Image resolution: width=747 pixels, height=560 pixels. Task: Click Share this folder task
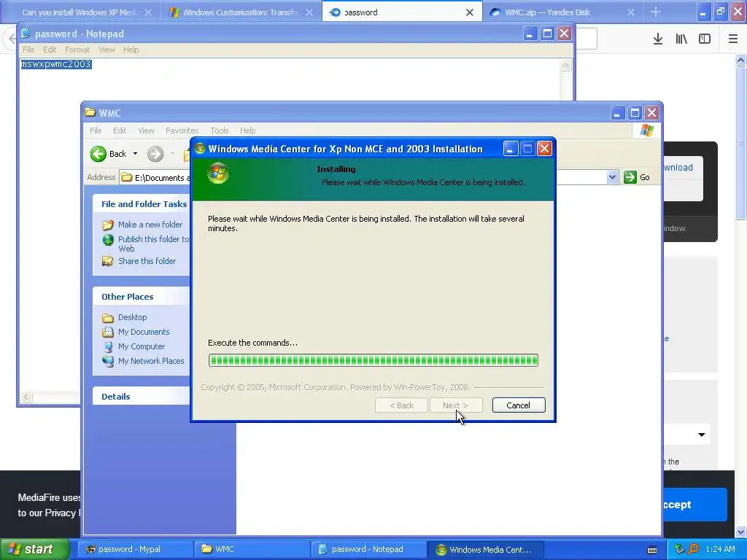pyautogui.click(x=147, y=261)
